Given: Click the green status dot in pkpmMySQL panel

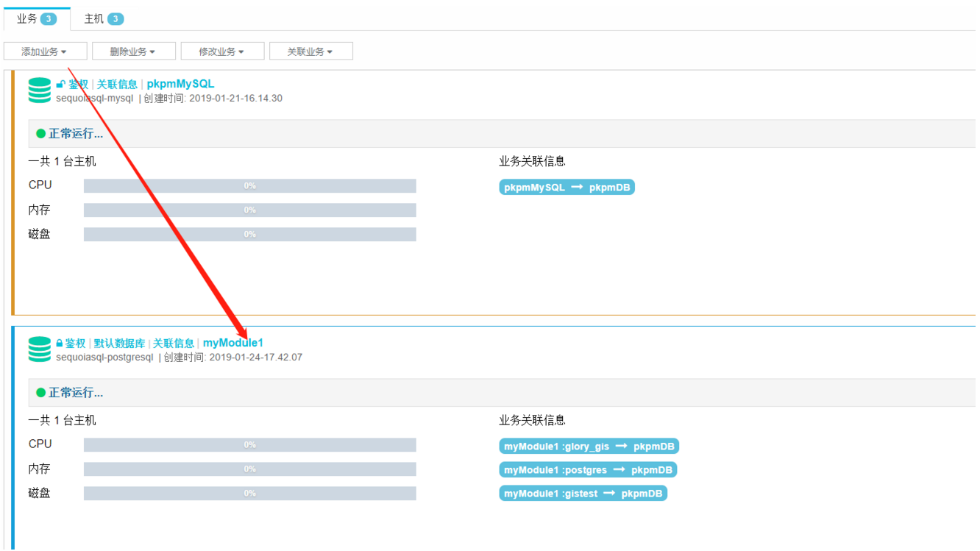Looking at the screenshot, I should click(41, 134).
